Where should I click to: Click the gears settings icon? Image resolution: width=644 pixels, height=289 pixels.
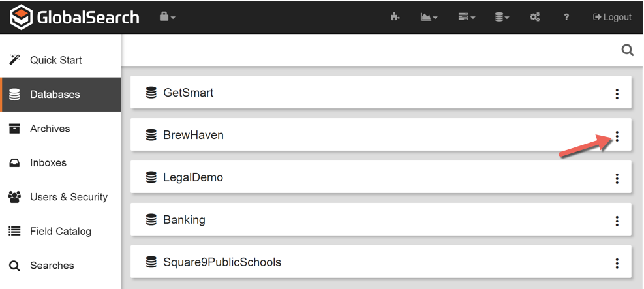pyautogui.click(x=535, y=17)
